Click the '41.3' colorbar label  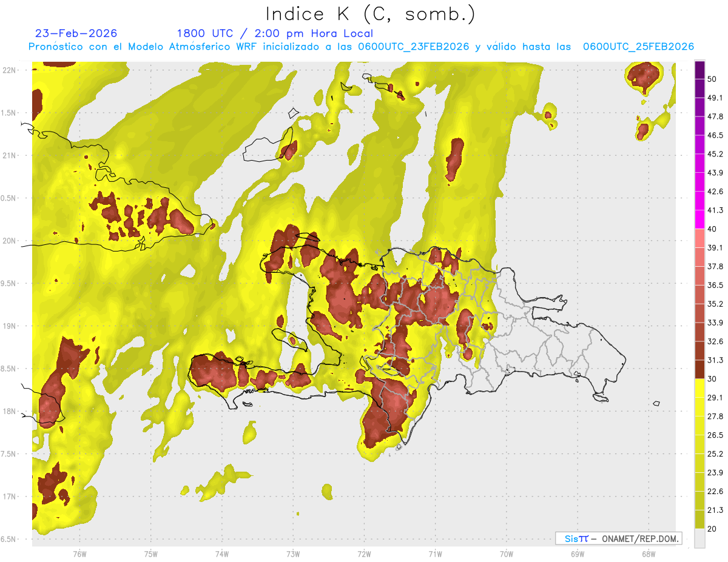[x=715, y=210]
